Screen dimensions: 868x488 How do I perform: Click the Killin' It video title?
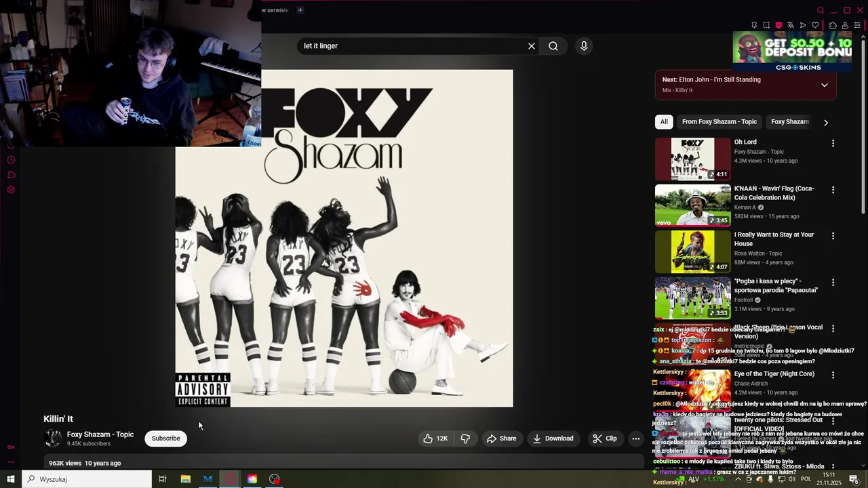coord(58,419)
